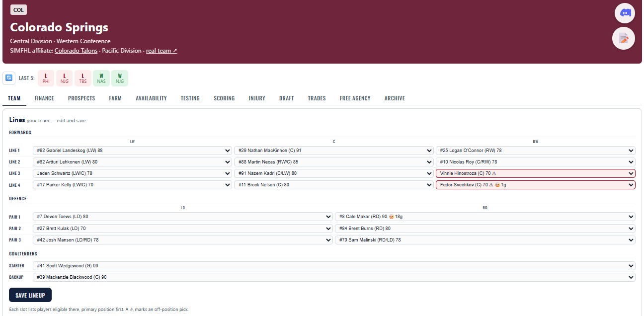The height and width of the screenshot is (316, 644).
Task: Open Line 1 center Nathan MacKinnon dropdown
Action: coord(334,151)
